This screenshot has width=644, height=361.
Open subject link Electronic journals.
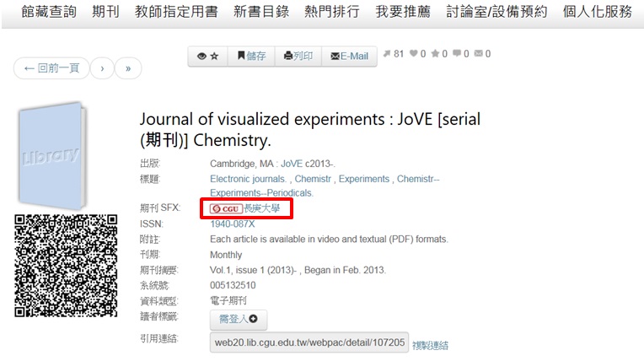248,179
